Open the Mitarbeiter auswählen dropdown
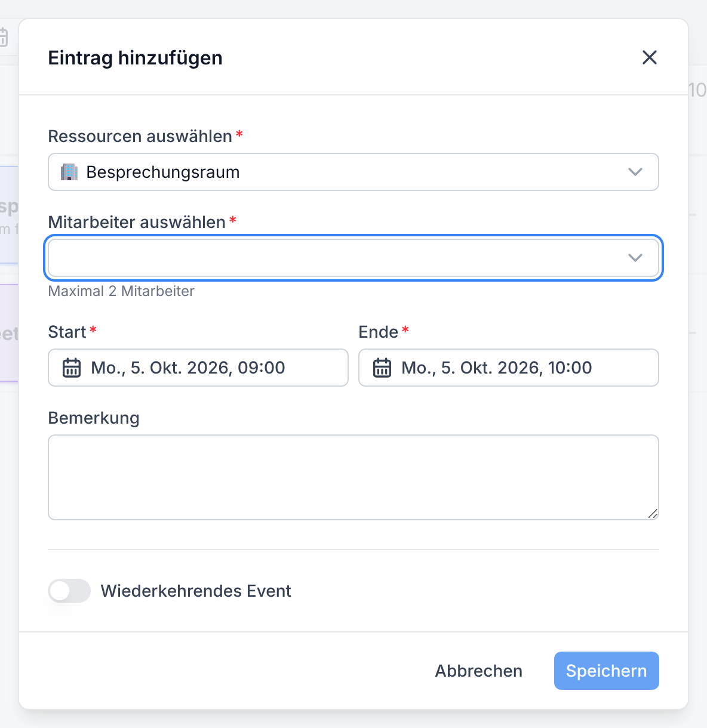The width and height of the screenshot is (707, 728). coord(353,258)
